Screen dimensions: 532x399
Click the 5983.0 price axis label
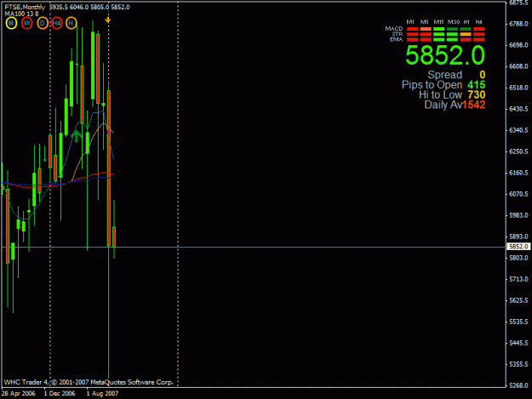tap(518, 215)
